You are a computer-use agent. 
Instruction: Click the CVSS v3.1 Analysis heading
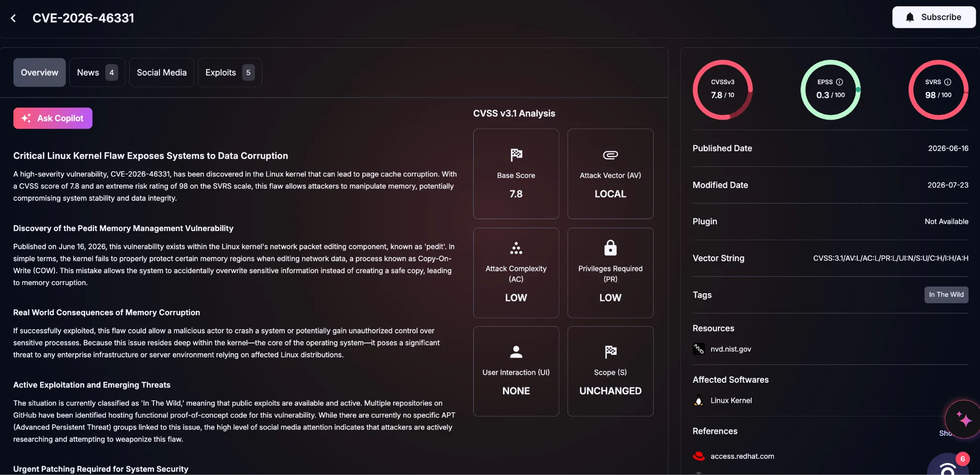pyautogui.click(x=514, y=113)
